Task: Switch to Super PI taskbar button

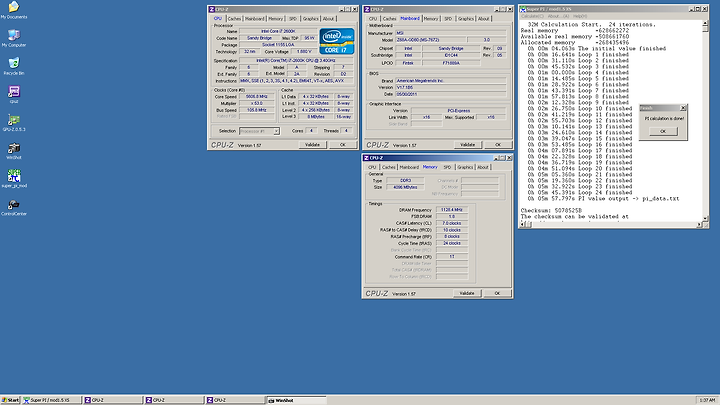Action: click(x=51, y=400)
